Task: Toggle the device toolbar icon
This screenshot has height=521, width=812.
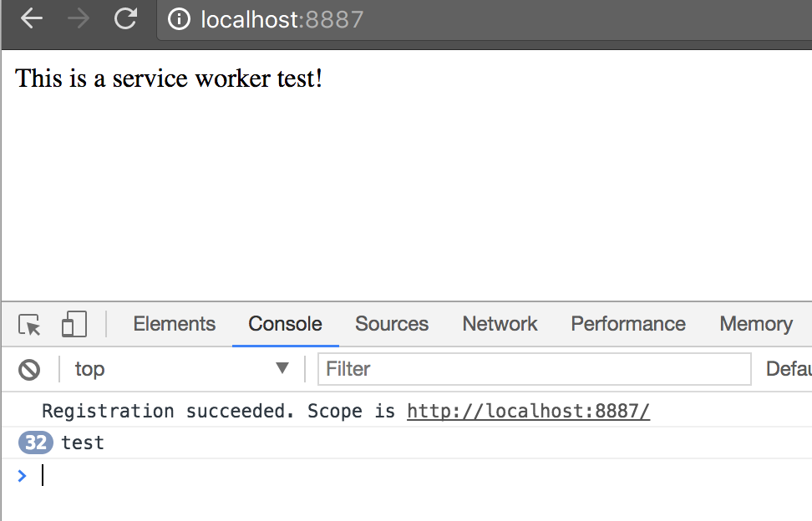Action: pos(74,324)
